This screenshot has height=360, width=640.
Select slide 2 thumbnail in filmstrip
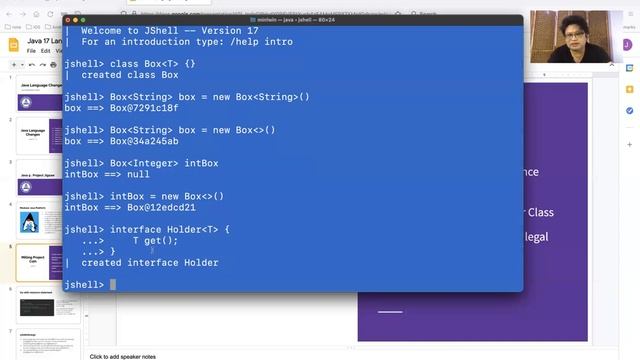pos(40,136)
